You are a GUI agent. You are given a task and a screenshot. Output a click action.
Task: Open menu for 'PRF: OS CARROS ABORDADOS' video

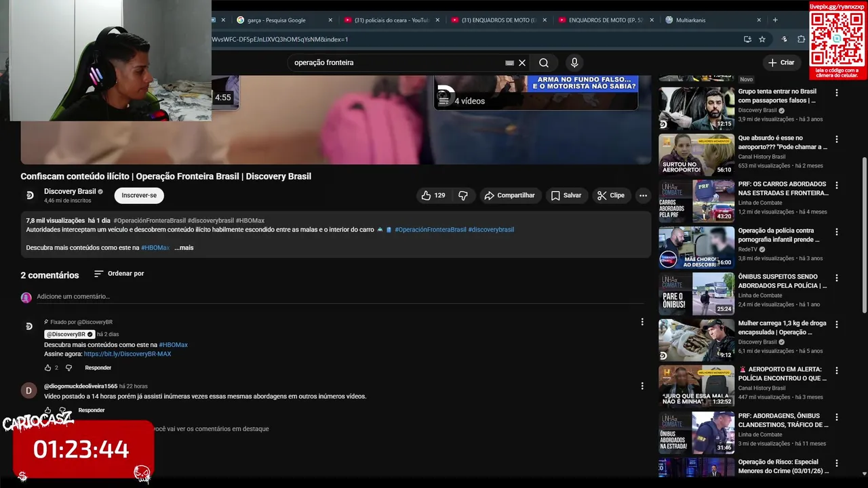pyautogui.click(x=836, y=185)
